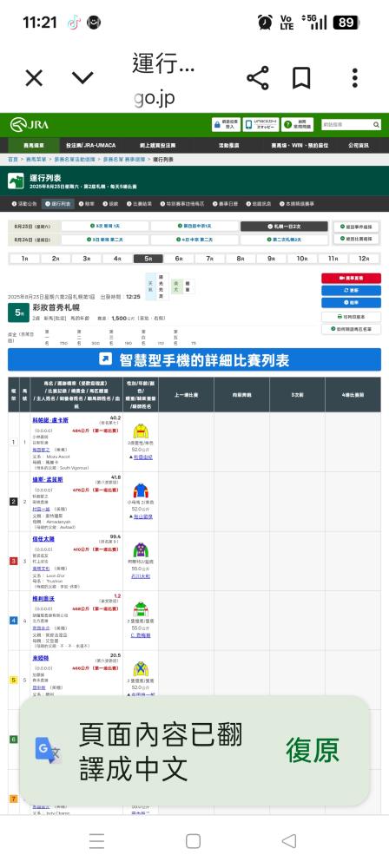Tap the jockey link under horse 3's silks

tap(141, 576)
